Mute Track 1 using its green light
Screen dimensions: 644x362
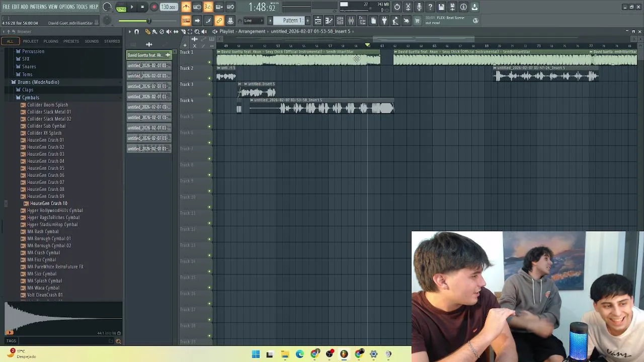pyautogui.click(x=209, y=62)
